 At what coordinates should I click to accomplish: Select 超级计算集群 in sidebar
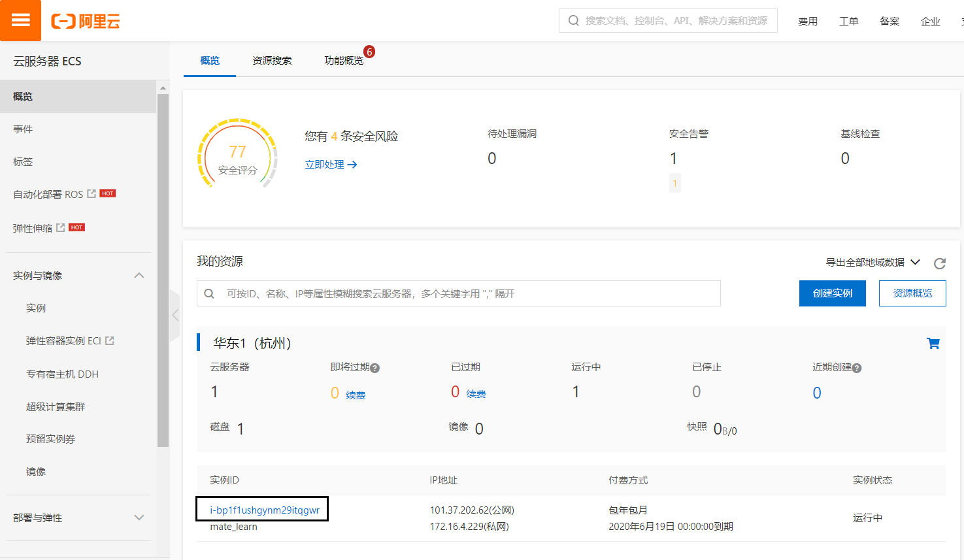tap(56, 406)
